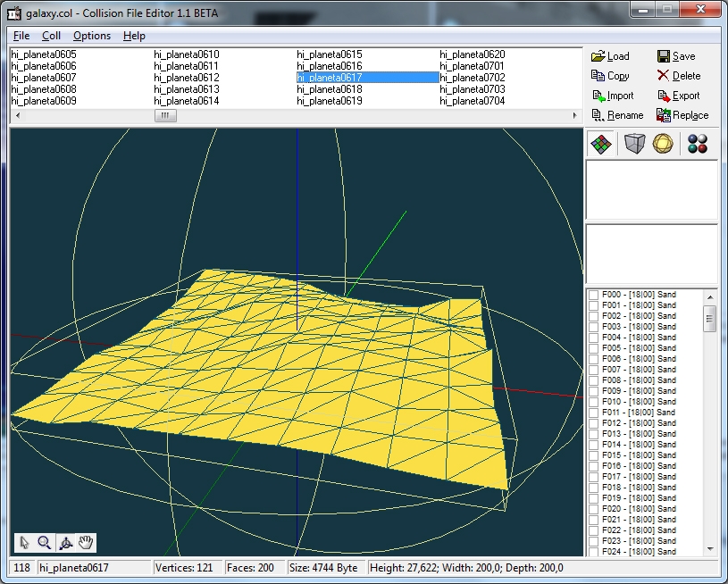This screenshot has width=728, height=584.
Task: Open the File menu
Action: 21,36
